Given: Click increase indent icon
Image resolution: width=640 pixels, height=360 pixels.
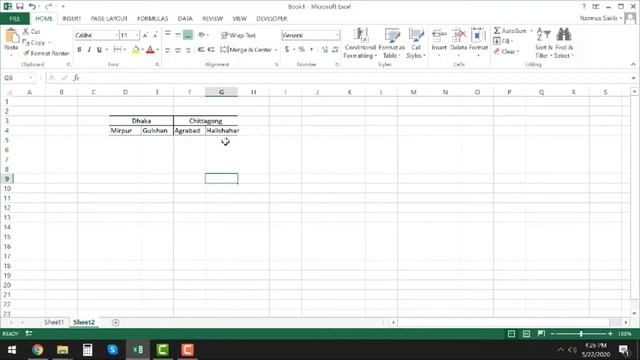Looking at the screenshot, I should coord(211,50).
